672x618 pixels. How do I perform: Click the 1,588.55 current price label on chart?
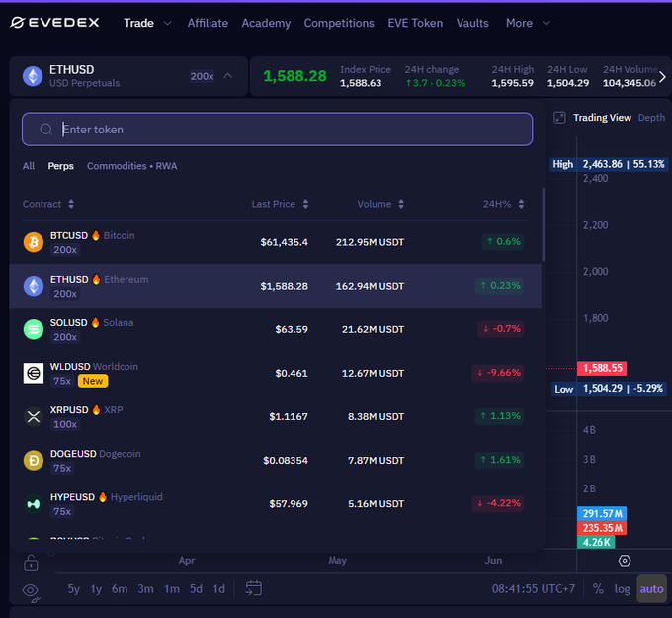pyautogui.click(x=602, y=368)
